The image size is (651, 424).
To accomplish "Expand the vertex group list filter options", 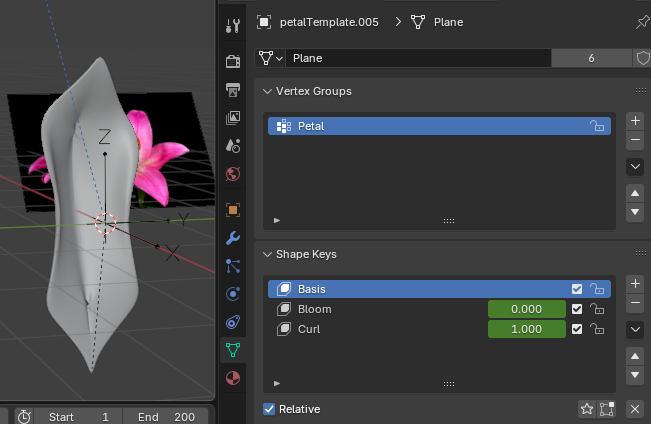I will click(x=277, y=221).
